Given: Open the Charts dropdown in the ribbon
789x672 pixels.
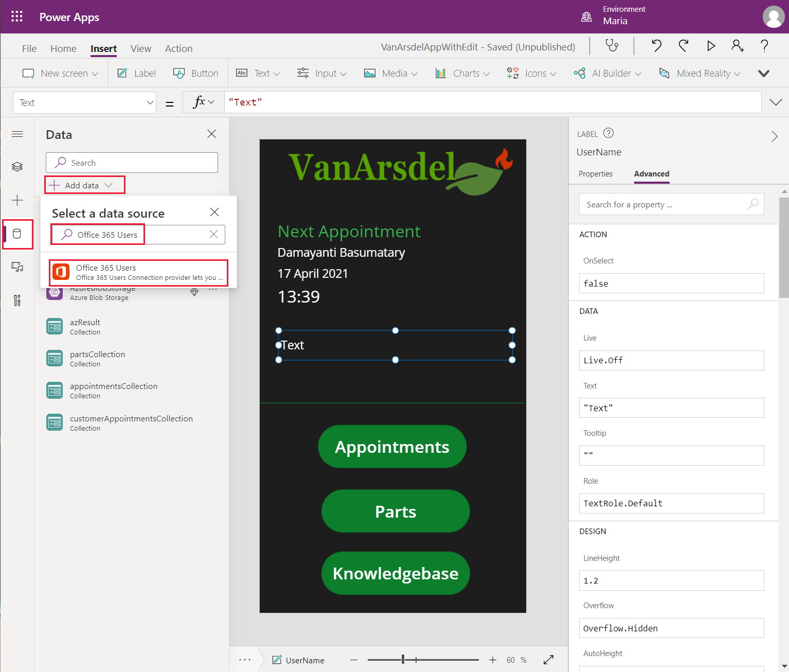Looking at the screenshot, I should click(x=462, y=73).
